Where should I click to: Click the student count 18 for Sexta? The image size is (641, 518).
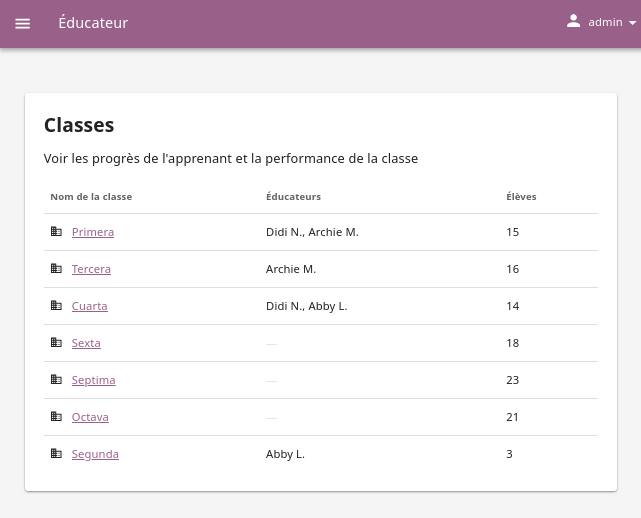click(513, 343)
